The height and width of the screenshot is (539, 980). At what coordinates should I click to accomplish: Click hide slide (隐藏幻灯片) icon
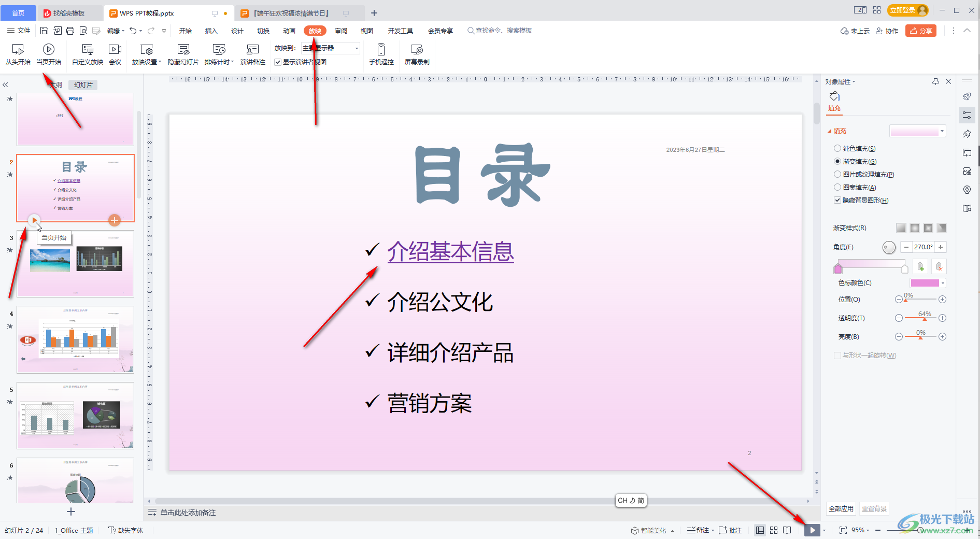tap(183, 54)
